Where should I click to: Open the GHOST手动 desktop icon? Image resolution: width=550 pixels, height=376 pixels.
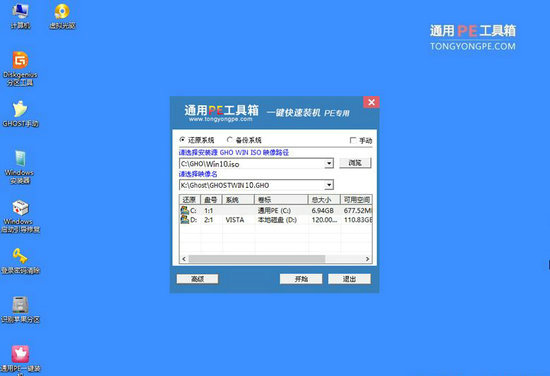pyautogui.click(x=20, y=114)
